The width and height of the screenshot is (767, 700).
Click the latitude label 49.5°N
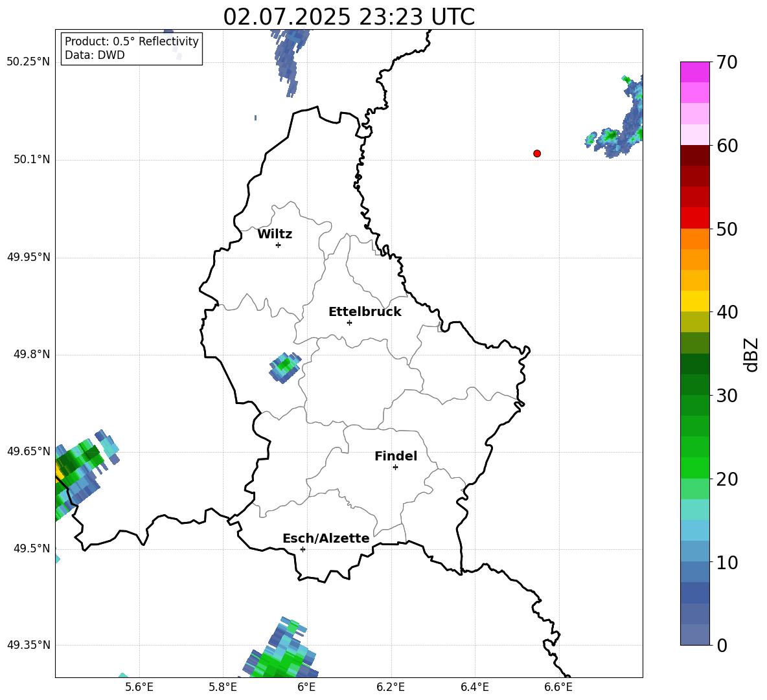point(31,548)
